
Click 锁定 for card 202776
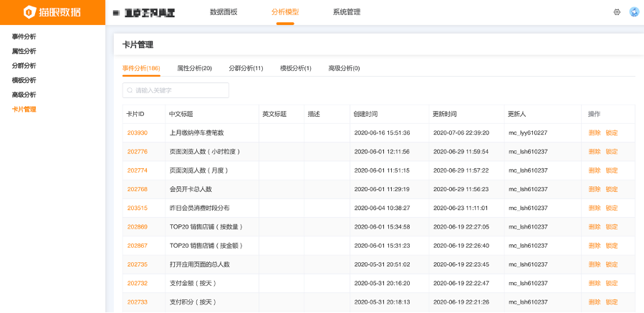[x=612, y=152]
